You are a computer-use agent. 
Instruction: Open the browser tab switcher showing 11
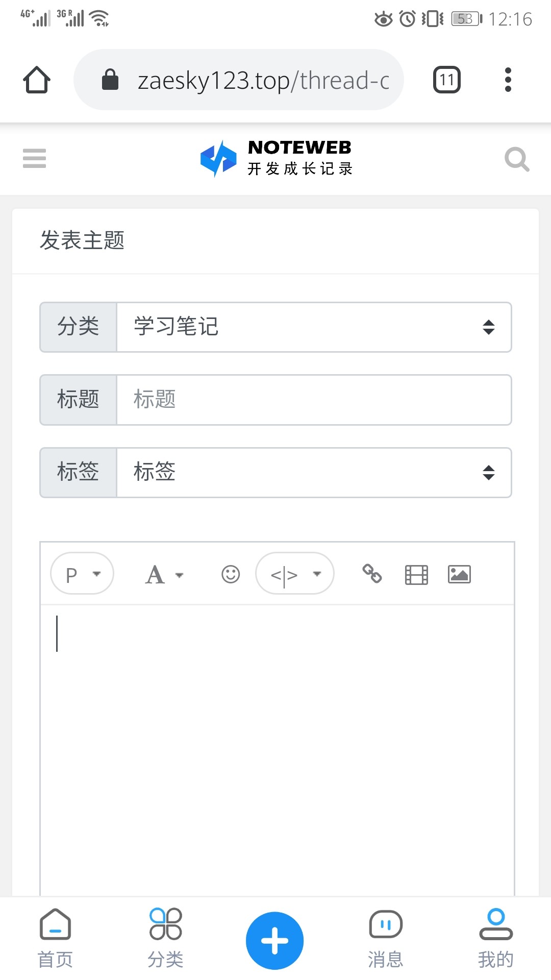tap(447, 80)
